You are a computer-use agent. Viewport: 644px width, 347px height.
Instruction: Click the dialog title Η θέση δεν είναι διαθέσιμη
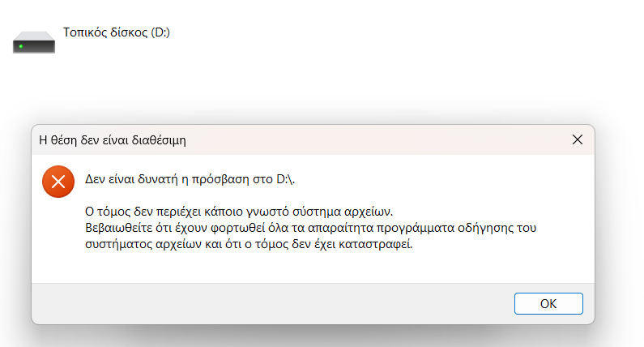coord(112,140)
